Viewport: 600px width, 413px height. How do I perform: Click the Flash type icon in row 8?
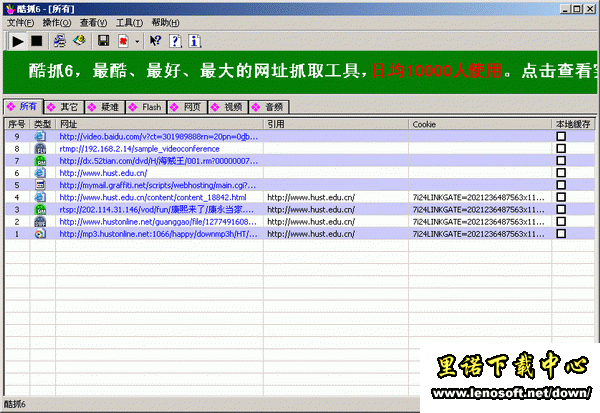point(40,149)
